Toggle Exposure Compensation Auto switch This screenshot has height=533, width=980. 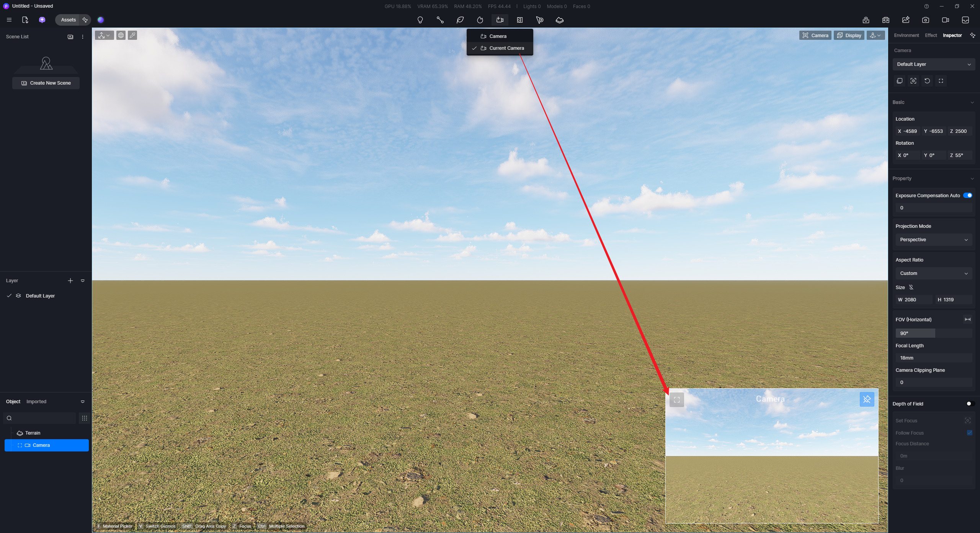[967, 195]
